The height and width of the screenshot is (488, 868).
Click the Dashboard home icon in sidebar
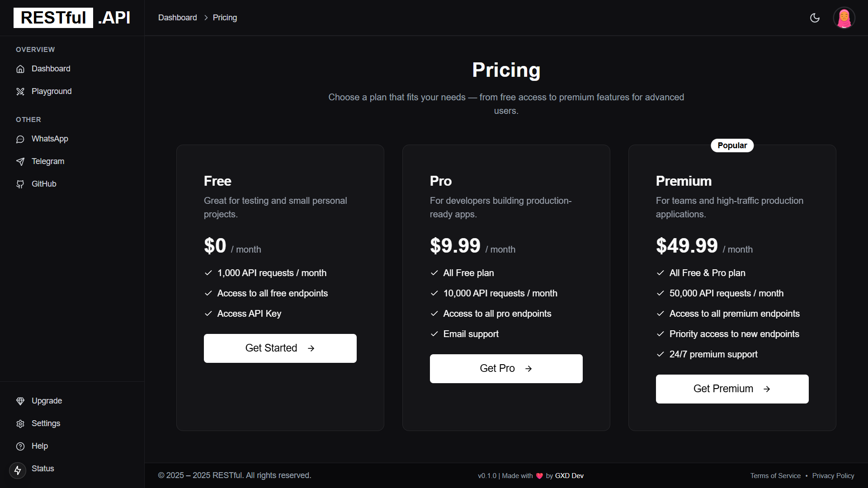point(20,69)
